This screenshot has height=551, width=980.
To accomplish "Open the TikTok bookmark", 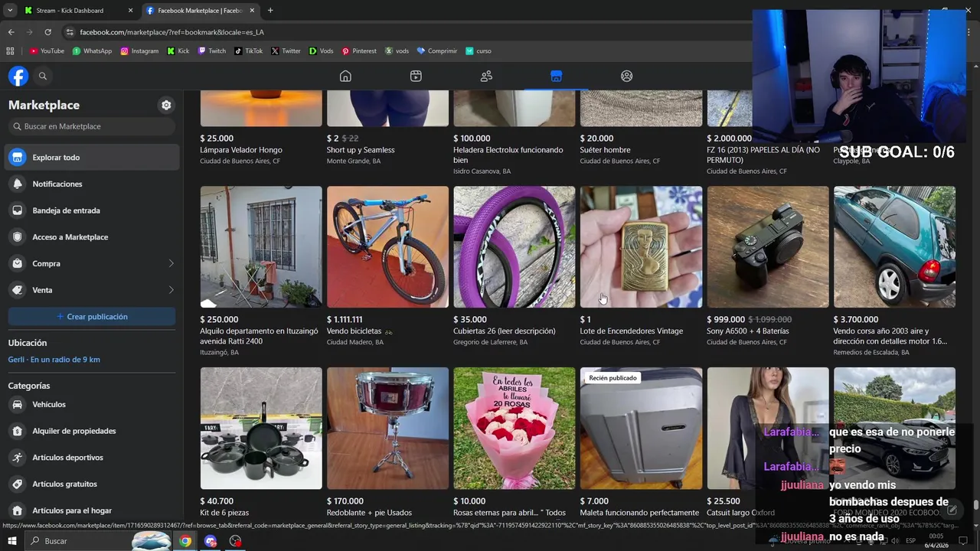I will (249, 51).
